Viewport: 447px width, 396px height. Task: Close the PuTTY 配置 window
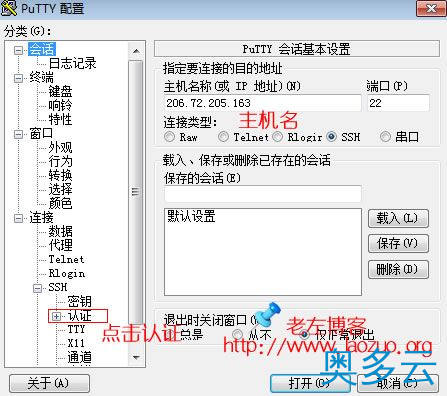(431, 8)
